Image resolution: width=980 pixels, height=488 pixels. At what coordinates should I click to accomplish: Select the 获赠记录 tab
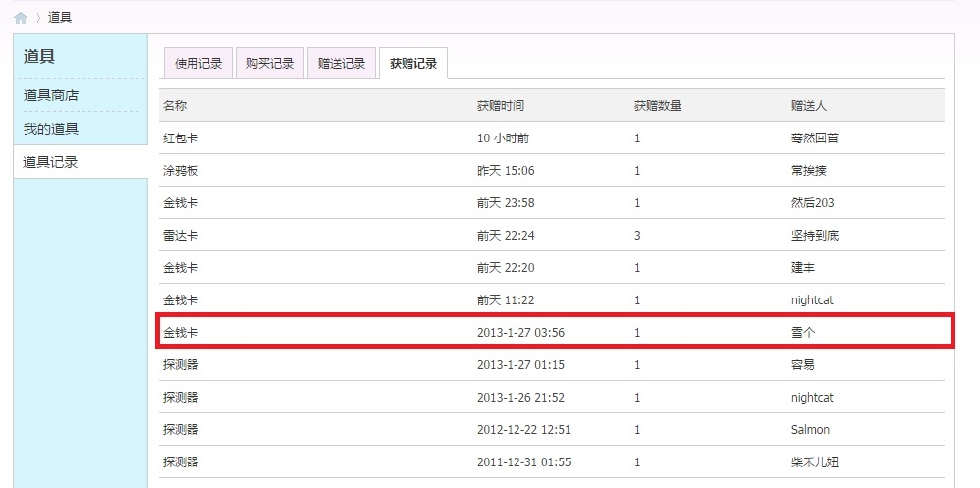tap(413, 63)
